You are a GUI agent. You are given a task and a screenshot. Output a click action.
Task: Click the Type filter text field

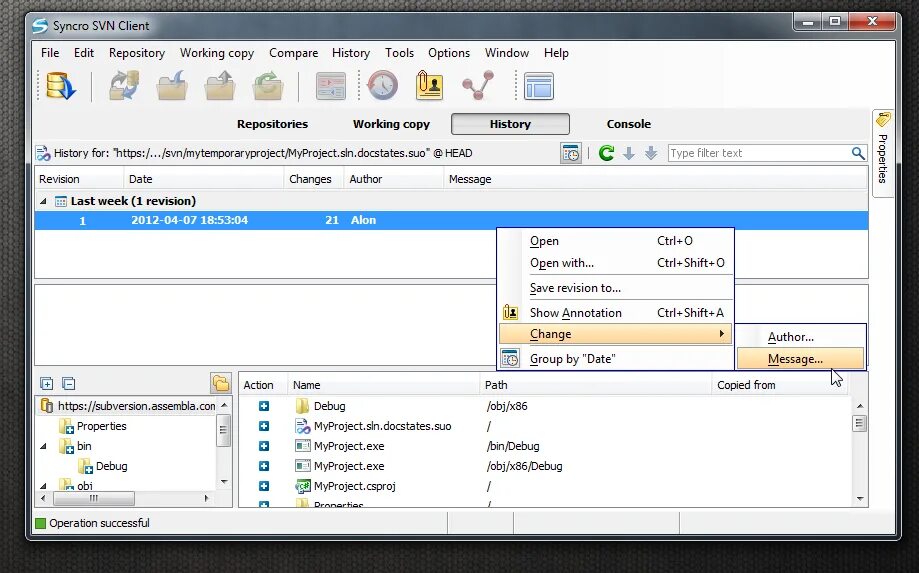(759, 154)
